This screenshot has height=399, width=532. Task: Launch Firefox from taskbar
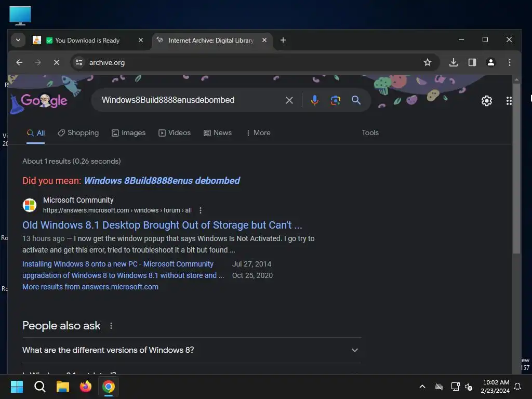point(86,387)
